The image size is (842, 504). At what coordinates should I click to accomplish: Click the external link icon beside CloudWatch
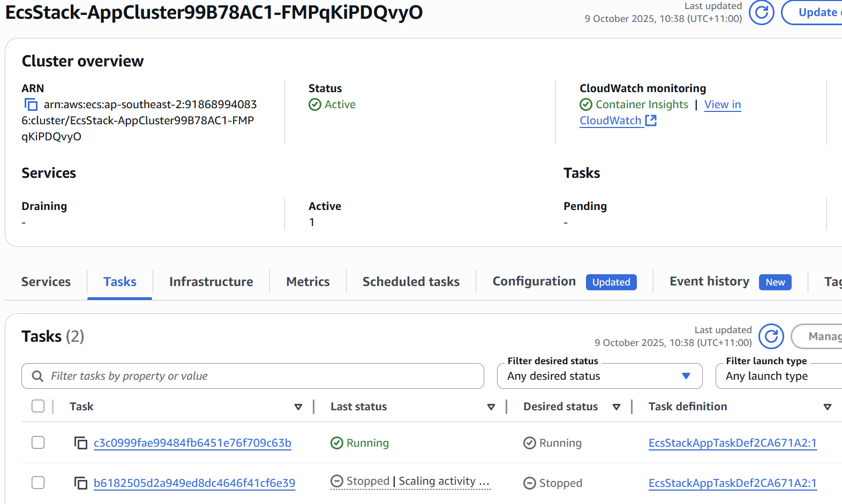point(651,121)
